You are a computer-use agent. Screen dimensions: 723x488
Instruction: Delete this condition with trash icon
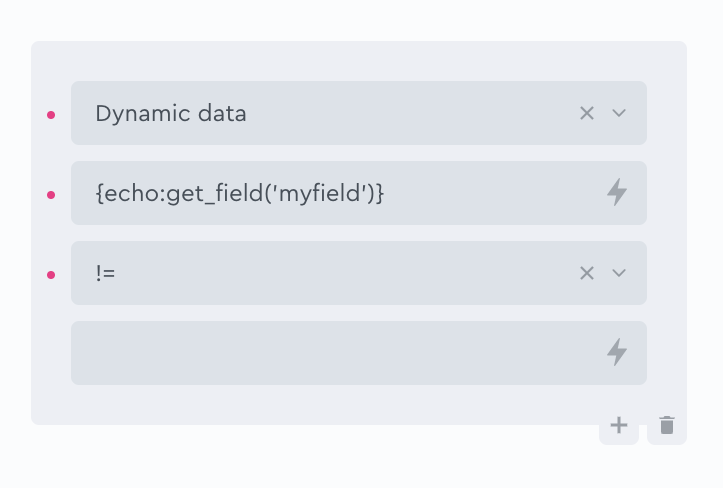tap(667, 425)
